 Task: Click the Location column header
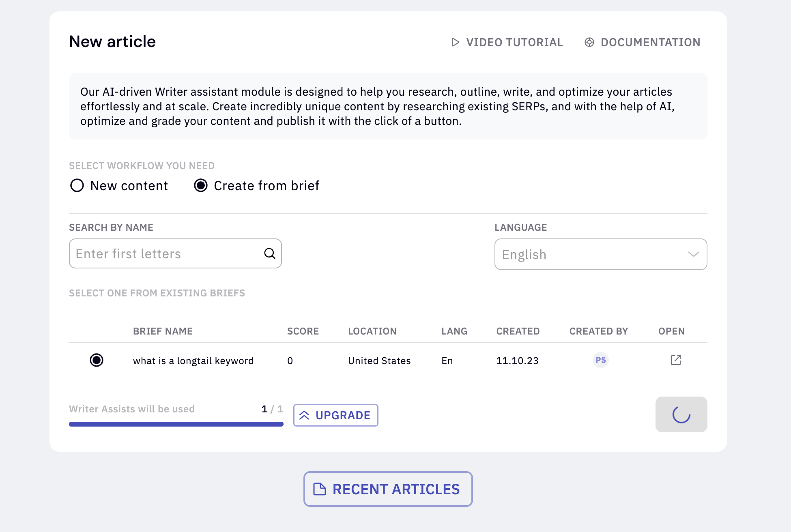tap(372, 331)
